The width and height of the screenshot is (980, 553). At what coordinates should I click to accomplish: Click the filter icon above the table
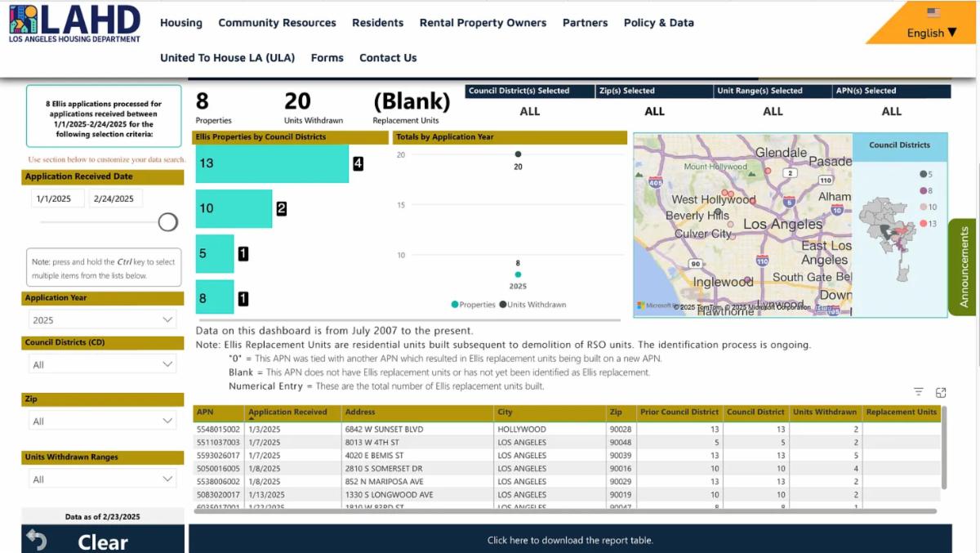[919, 392]
